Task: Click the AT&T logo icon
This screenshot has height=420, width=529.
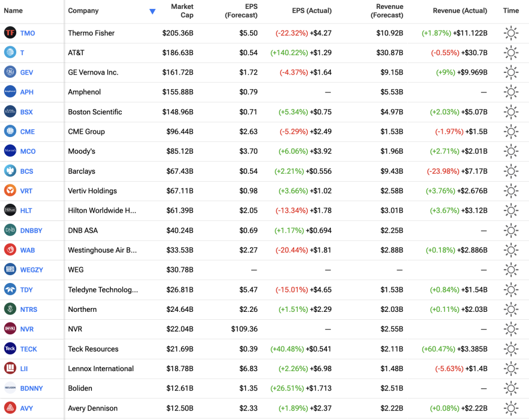Action: tap(10, 52)
